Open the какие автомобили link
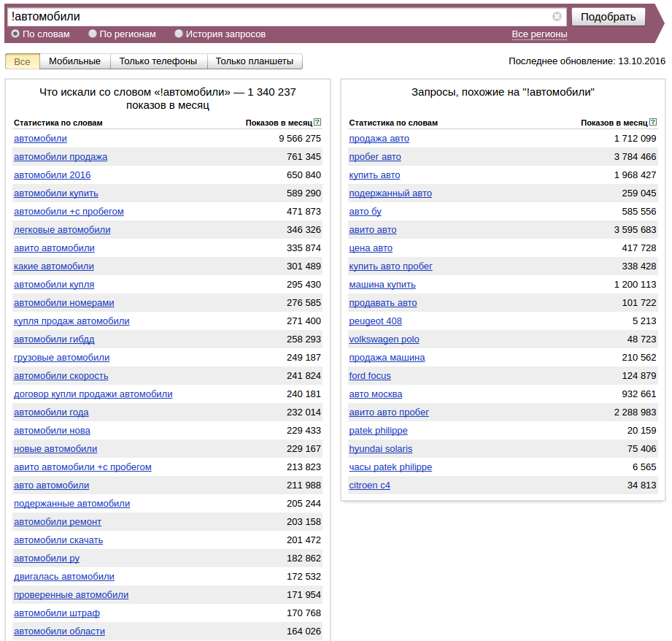The width and height of the screenshot is (672, 641). pyautogui.click(x=54, y=266)
